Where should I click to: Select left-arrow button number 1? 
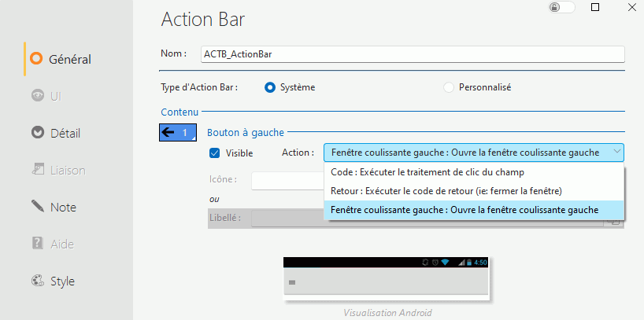176,133
